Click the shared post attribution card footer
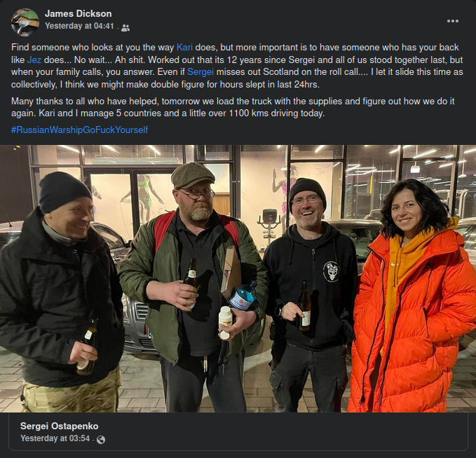This screenshot has height=458, width=476. pos(238,432)
